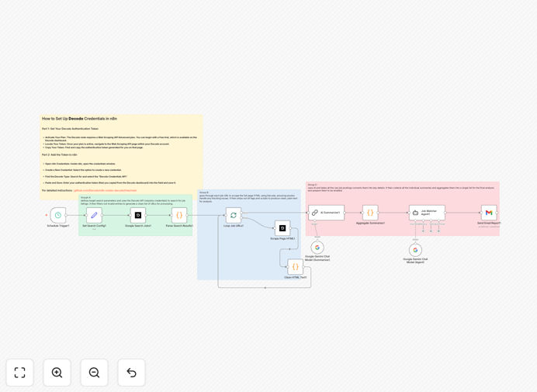Select the Schedule Trigger1 clock node
The height and width of the screenshot is (392, 537).
[x=58, y=215]
